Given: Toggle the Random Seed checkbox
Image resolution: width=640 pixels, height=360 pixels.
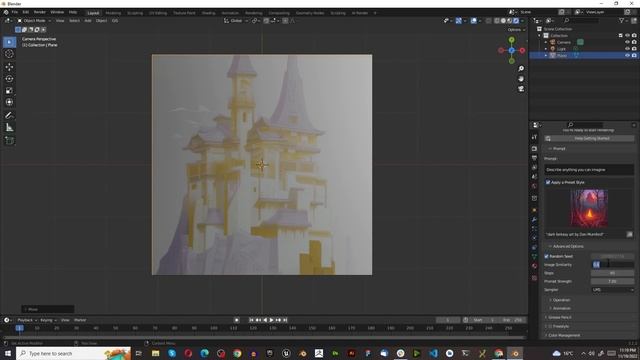Looking at the screenshot, I should 547,256.
